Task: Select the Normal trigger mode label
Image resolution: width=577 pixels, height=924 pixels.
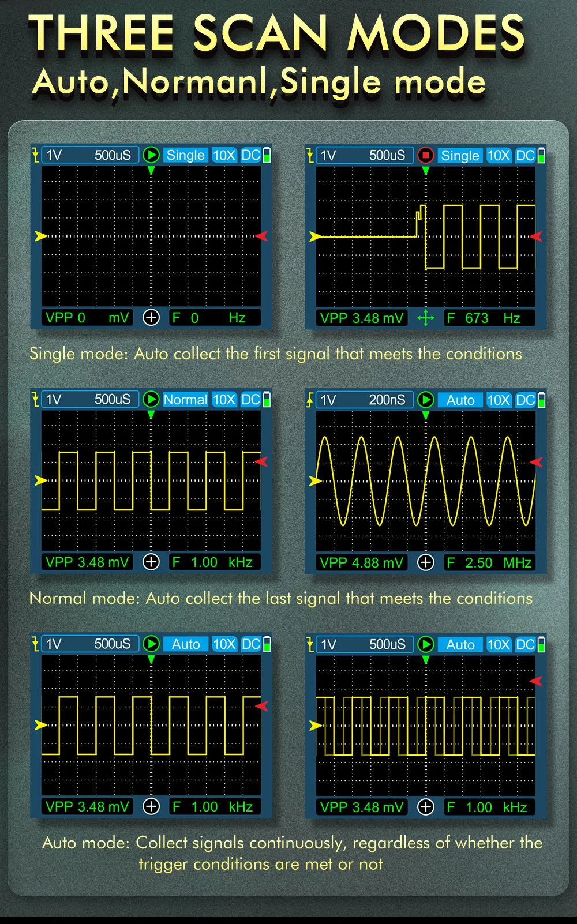Action: coord(185,399)
